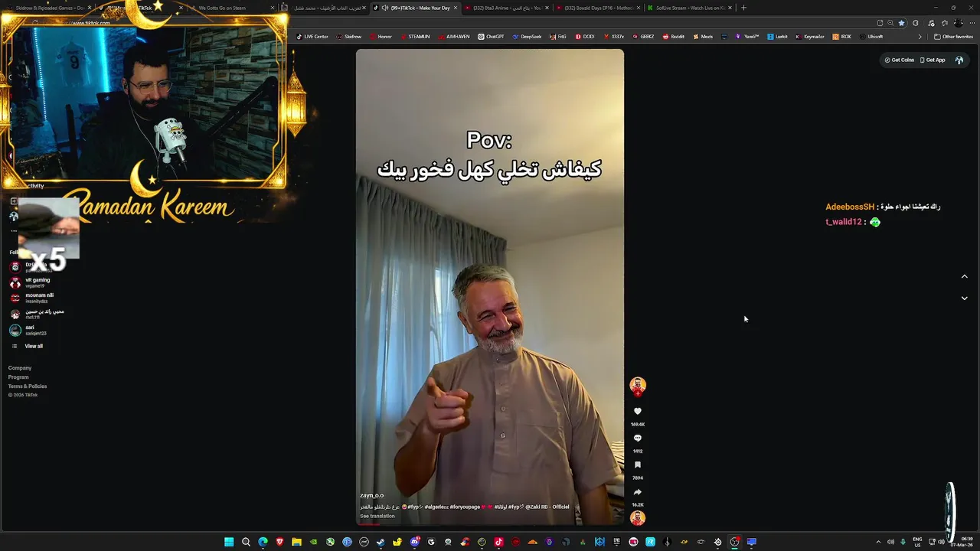Open the Reddit bookmark

point(674,37)
